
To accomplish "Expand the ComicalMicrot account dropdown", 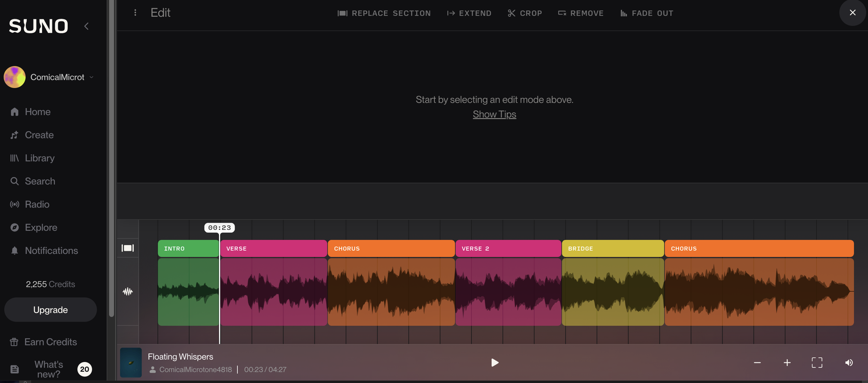I will pyautogui.click(x=91, y=77).
